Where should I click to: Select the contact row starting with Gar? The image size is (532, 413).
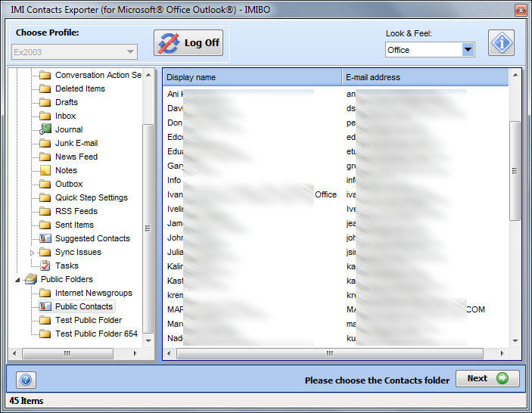(335, 166)
